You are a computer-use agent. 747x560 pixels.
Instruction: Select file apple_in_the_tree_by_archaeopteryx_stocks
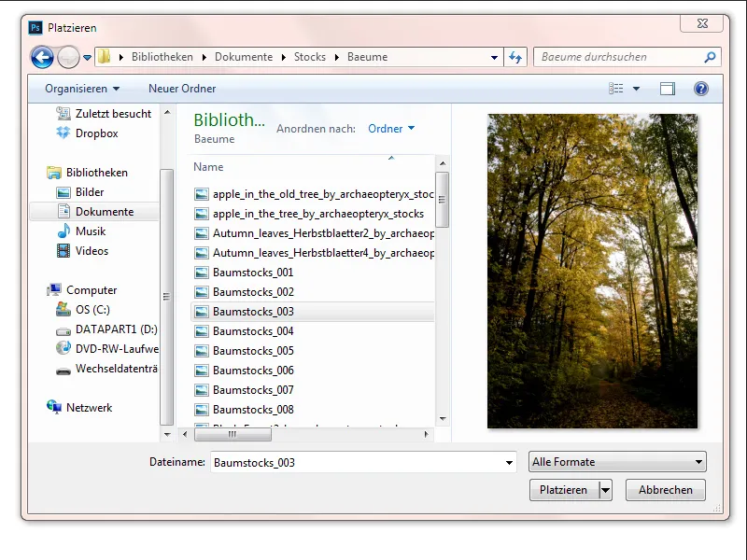pos(309,214)
